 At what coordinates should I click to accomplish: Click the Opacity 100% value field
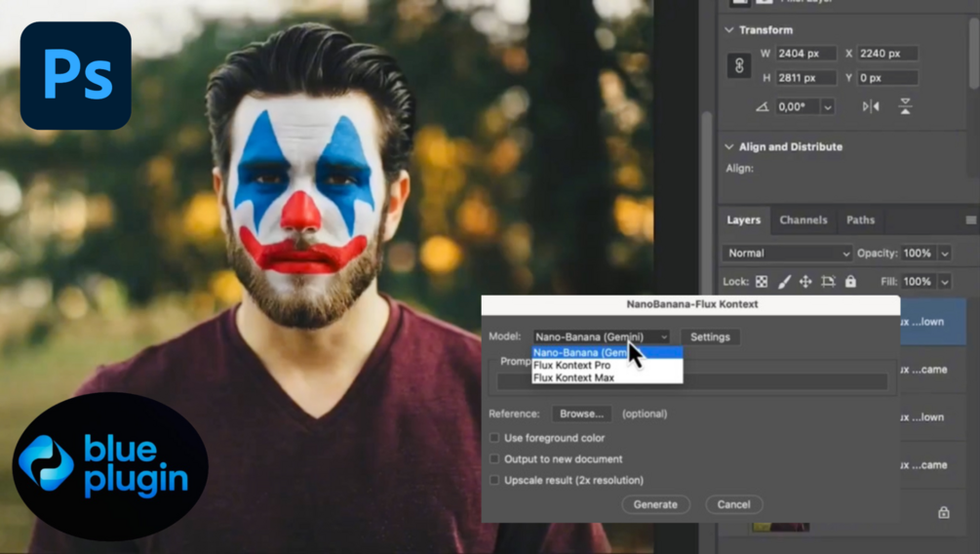pos(919,254)
